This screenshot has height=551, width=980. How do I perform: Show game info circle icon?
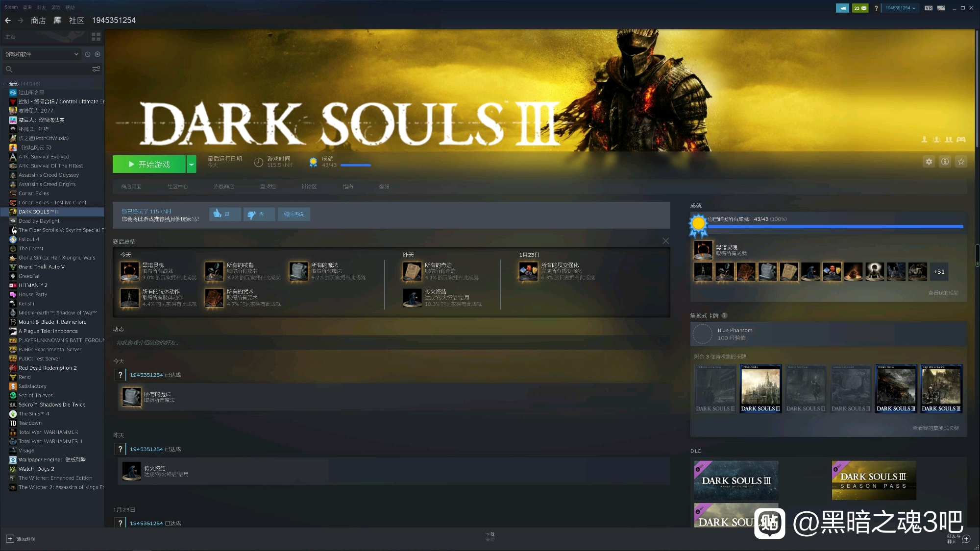point(945,162)
